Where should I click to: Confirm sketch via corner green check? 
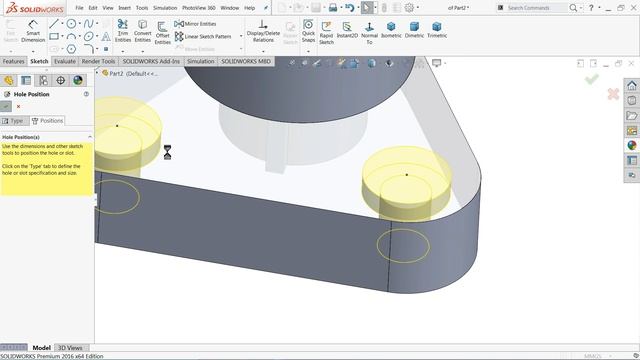(591, 79)
